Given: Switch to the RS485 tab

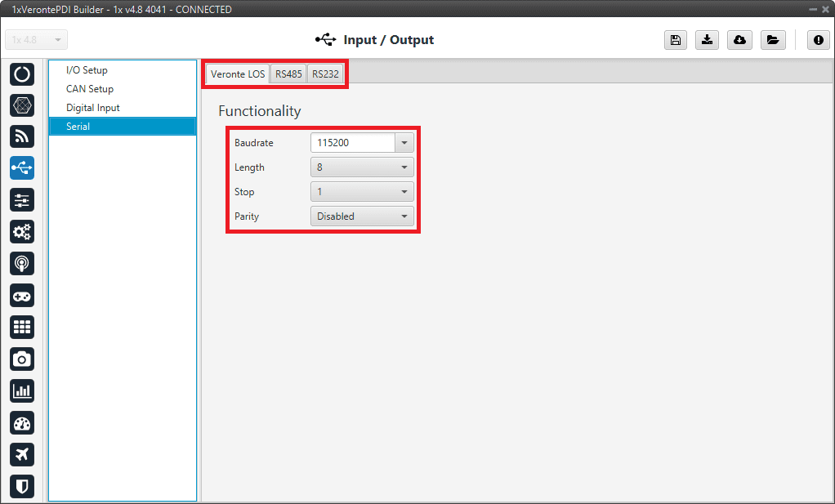Looking at the screenshot, I should click(288, 74).
